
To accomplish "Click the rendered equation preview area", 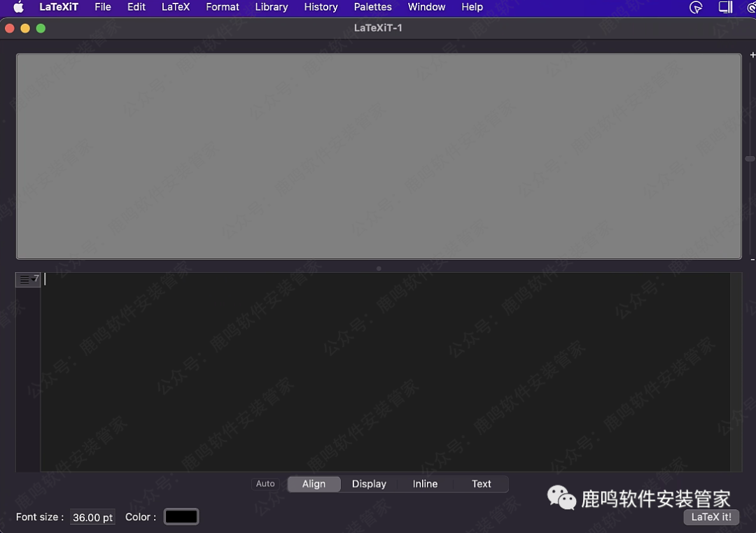I will 379,156.
